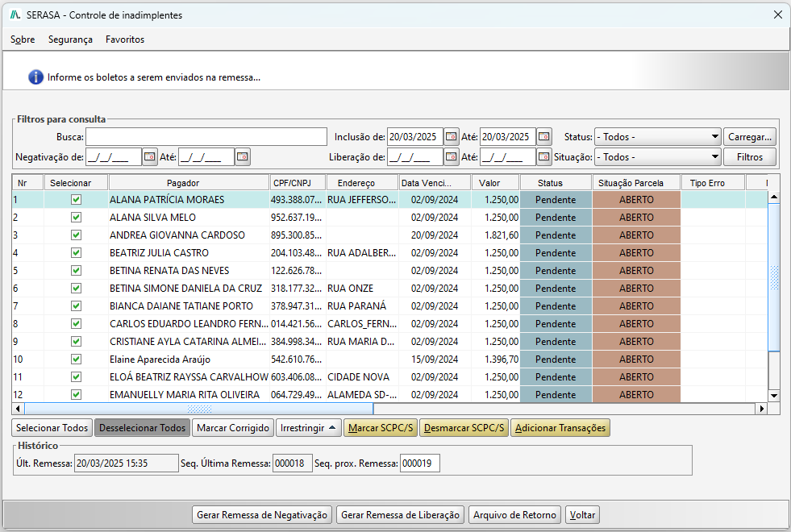The image size is (791, 532).
Task: Uncheck the box for BETINA RENATA DAS NEVES
Action: pos(76,271)
